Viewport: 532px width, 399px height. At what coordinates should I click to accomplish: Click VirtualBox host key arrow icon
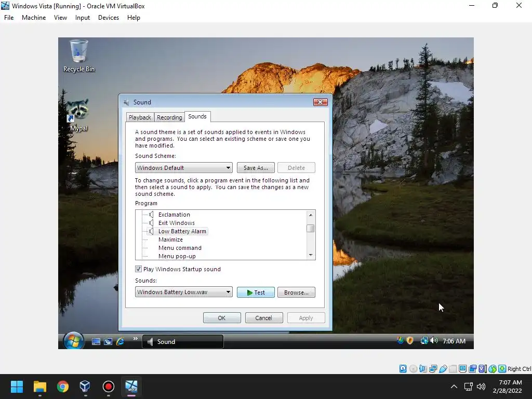(x=502, y=369)
